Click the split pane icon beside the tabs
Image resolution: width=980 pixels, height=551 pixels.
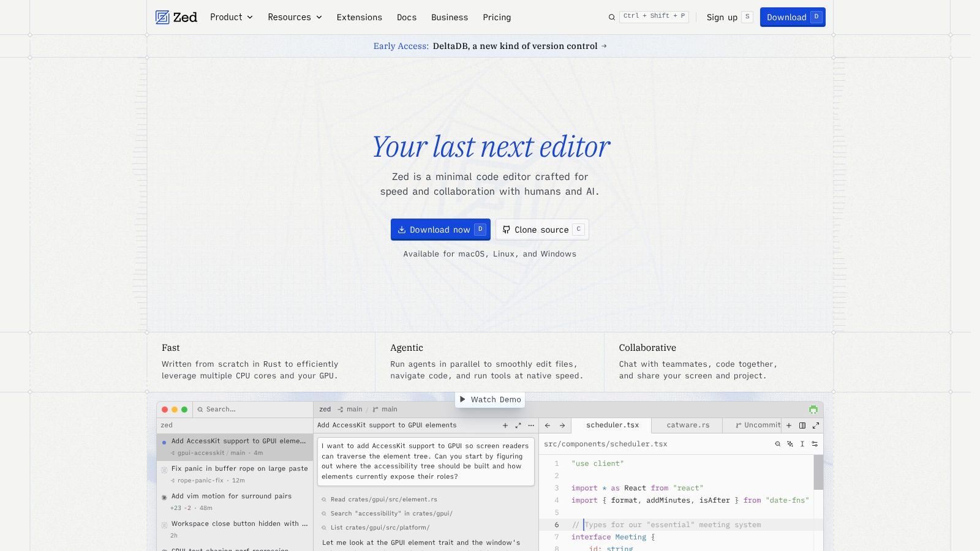click(802, 425)
